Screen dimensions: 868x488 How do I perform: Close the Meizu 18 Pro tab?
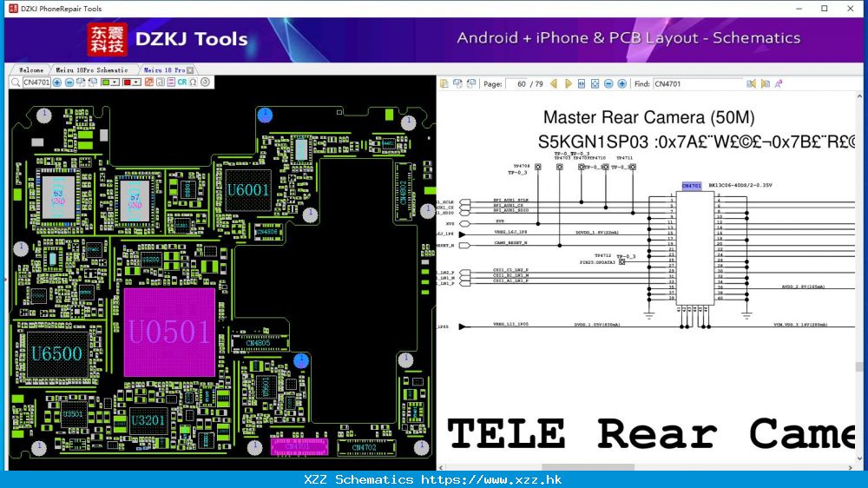pos(190,70)
